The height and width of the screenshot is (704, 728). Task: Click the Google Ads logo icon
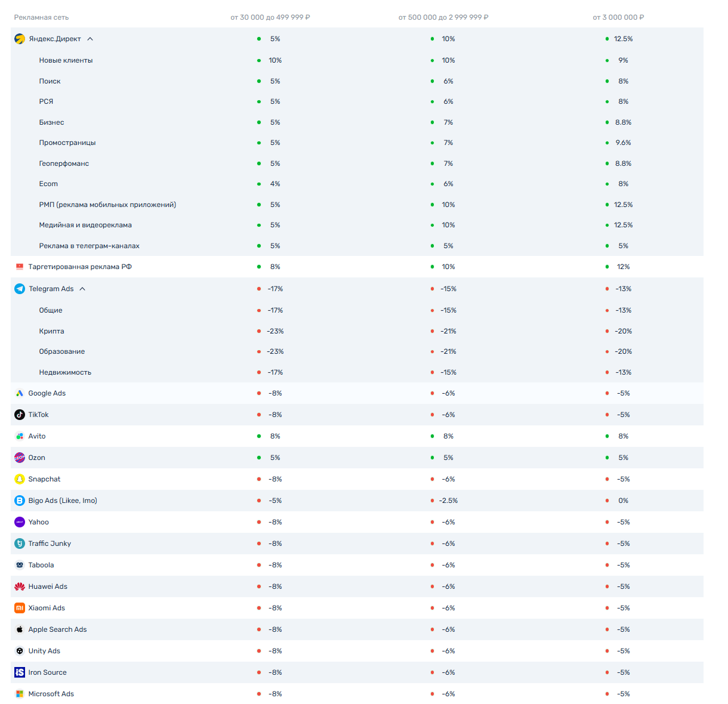tap(20, 393)
